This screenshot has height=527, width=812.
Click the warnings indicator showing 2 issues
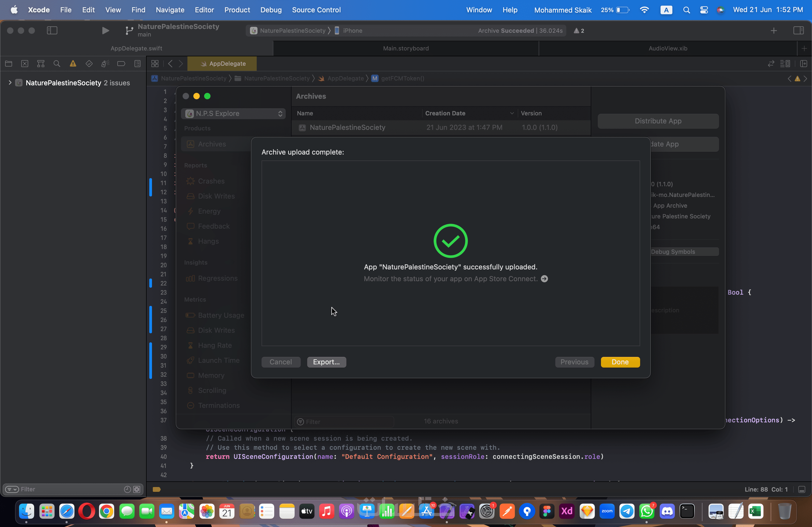(579, 31)
